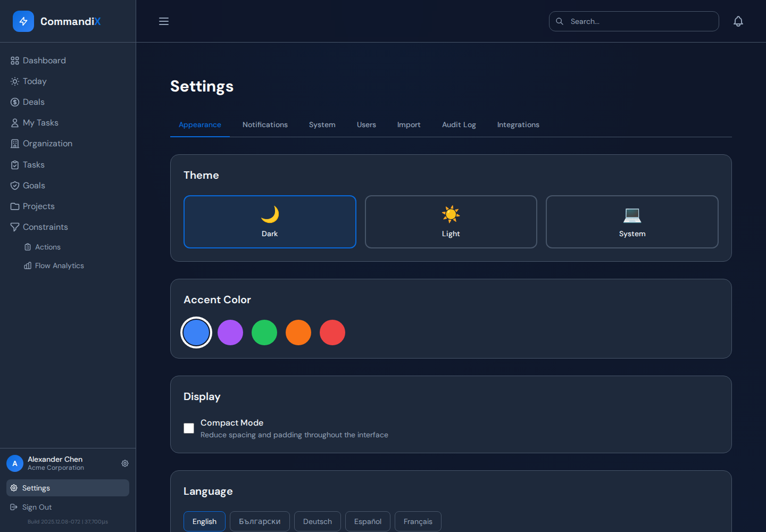Open Organization page from sidebar
The image size is (766, 532).
(68, 144)
